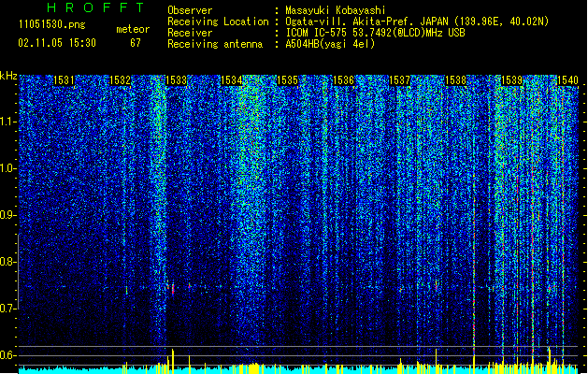Click the Observer label
Screen dimensions: 588x374
[x=190, y=10]
